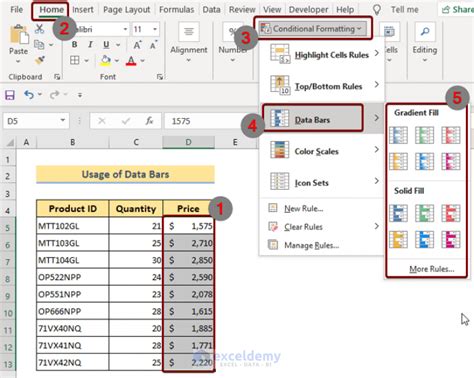Switch to the Formulas tab
The image size is (474, 378).
[x=176, y=10]
